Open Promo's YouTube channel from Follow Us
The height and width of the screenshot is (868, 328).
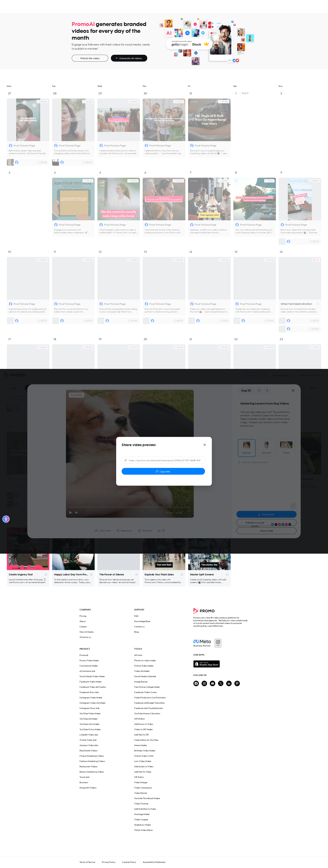pos(213,683)
